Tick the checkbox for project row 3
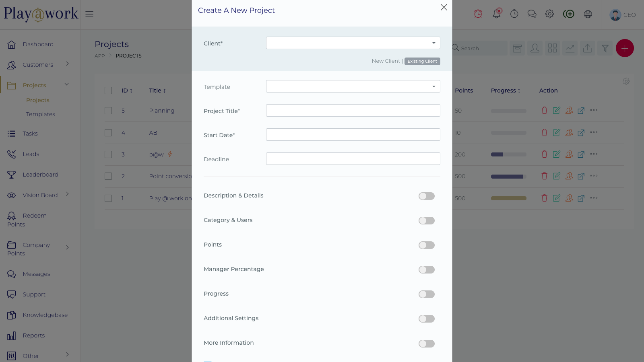This screenshot has width=644, height=362. [x=108, y=154]
